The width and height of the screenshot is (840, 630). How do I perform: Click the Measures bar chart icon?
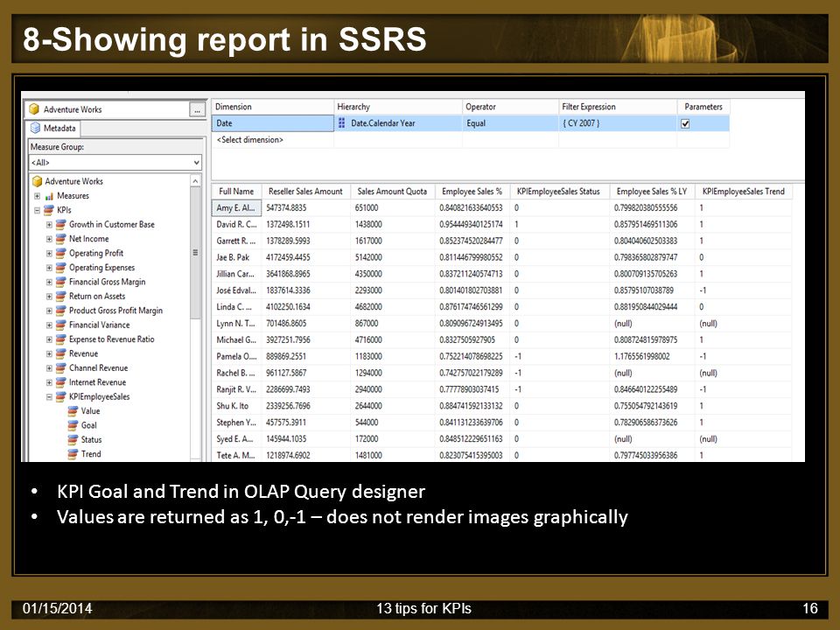point(49,196)
